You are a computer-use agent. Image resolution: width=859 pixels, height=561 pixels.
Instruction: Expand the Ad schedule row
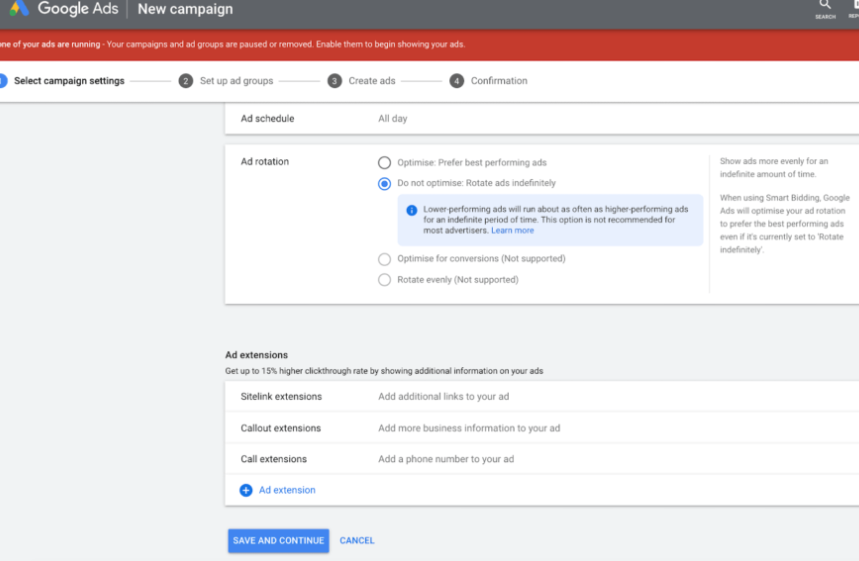(542, 118)
